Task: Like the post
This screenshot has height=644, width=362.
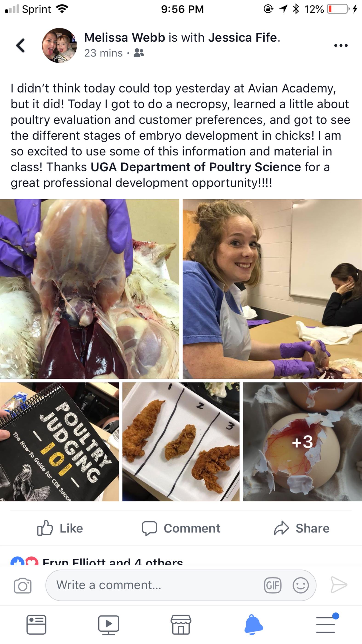Action: click(x=60, y=528)
